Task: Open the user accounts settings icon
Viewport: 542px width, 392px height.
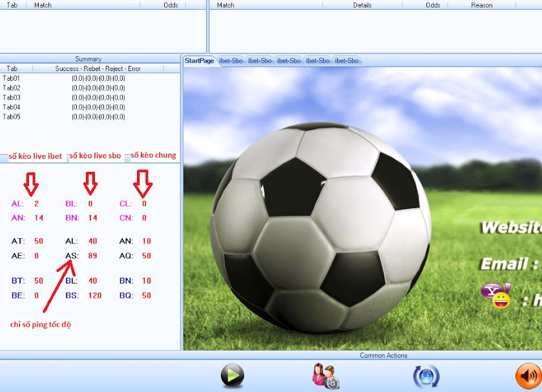Action: pos(325,376)
